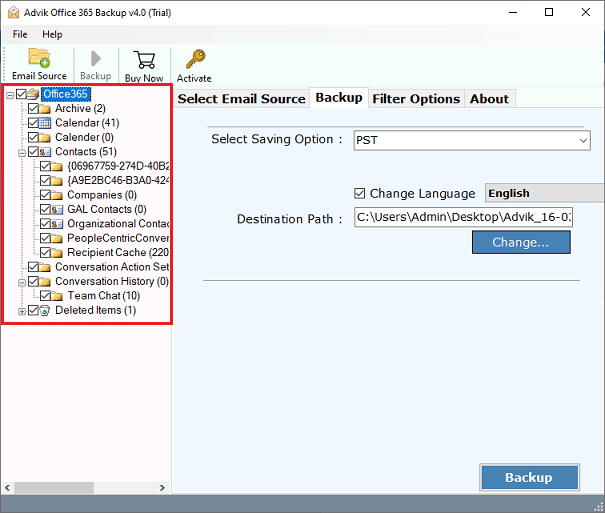Uncheck the Deleted Items (1) checkbox

33,310
